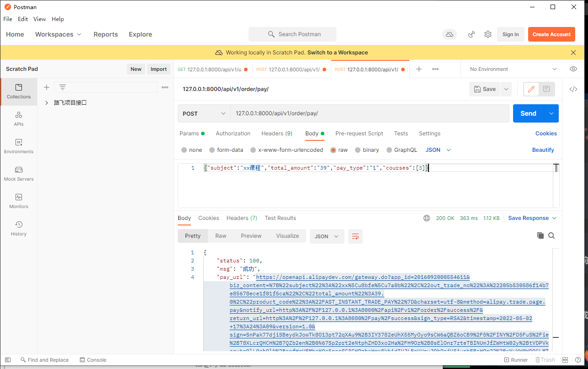
Task: Click the environment quick look eye icon
Action: (573, 69)
